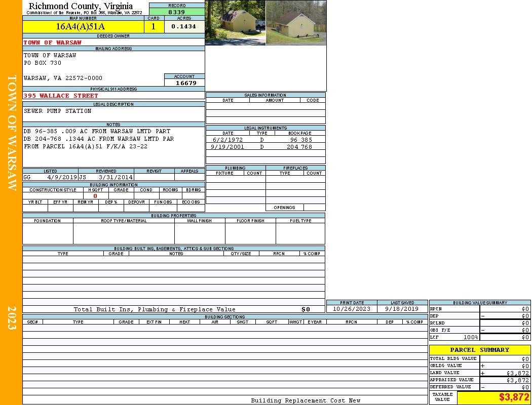Open the right building photo thumbnail
Viewport: 532px width, 405px height.
coord(296,23)
